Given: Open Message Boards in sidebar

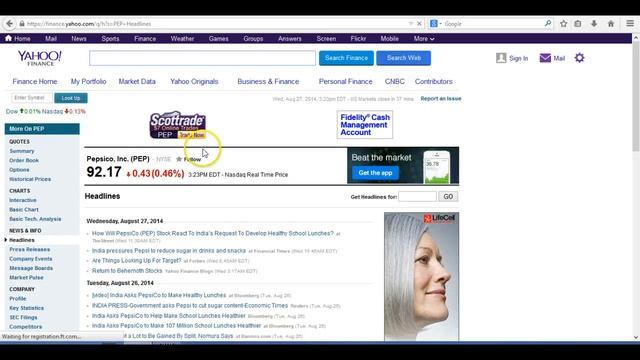Looking at the screenshot, I should (x=31, y=268).
